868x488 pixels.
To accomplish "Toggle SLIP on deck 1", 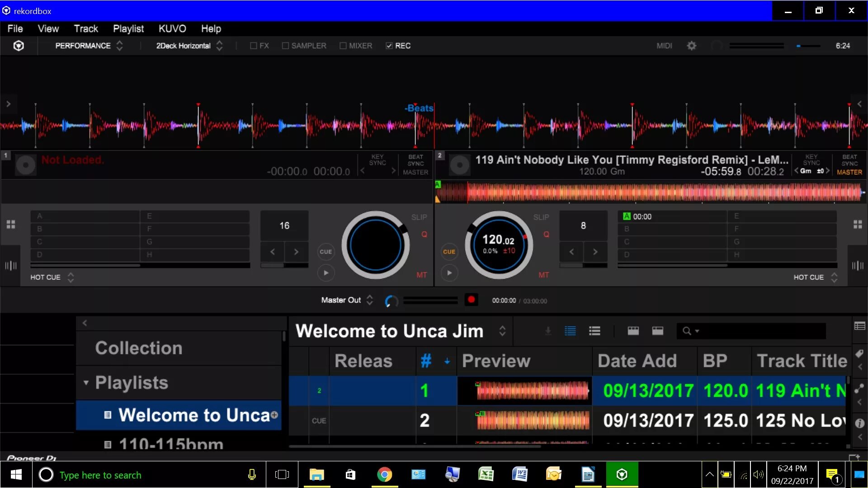I will [419, 217].
